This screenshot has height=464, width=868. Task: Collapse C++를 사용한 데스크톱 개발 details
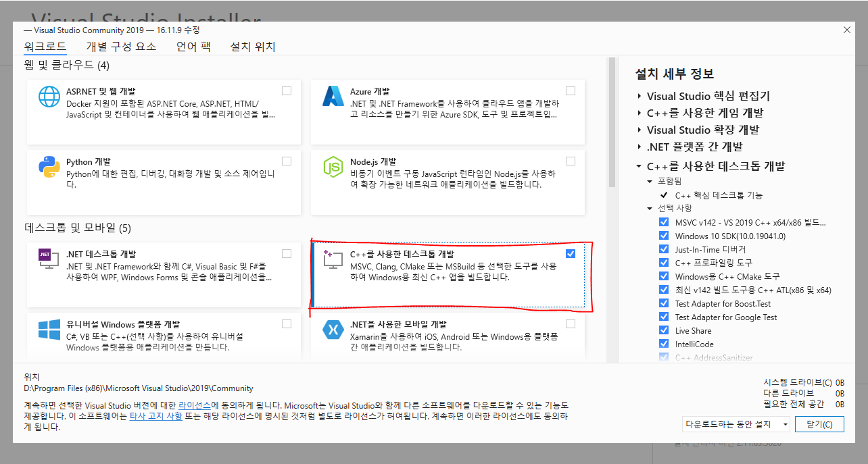point(639,166)
